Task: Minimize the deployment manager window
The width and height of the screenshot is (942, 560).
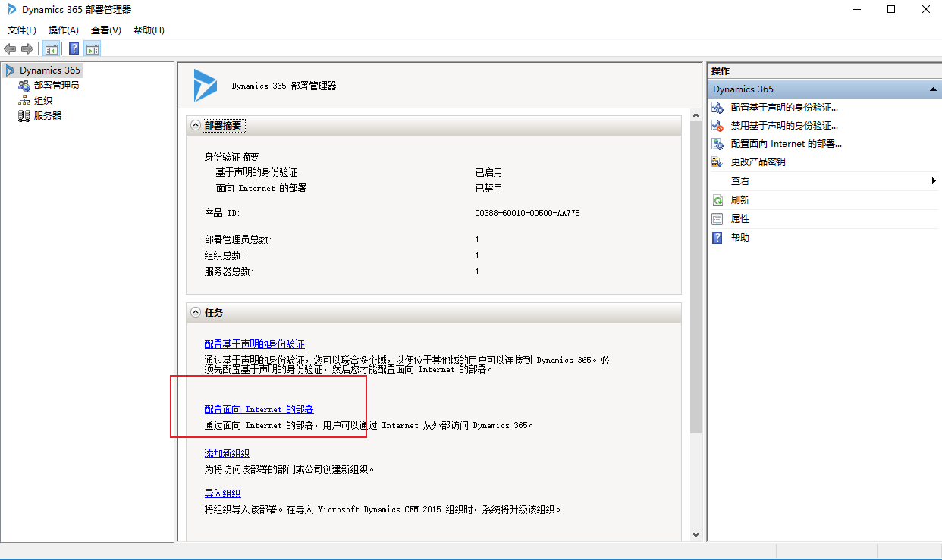Action: pyautogui.click(x=856, y=10)
